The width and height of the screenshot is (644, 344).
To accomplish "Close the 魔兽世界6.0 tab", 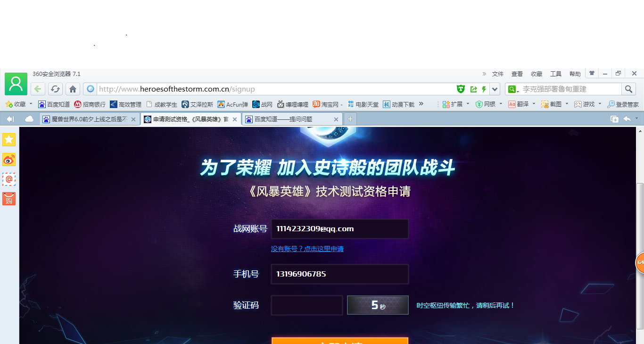I will click(x=133, y=119).
